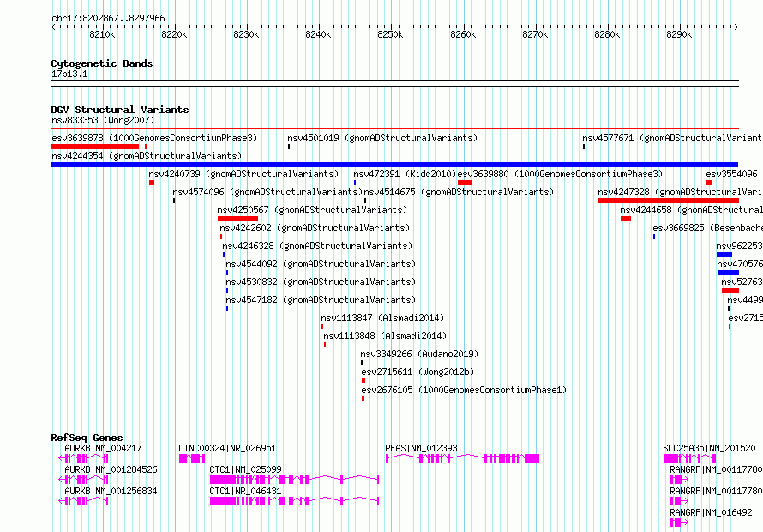Open gene label AURKB|NM_001256834
The height and width of the screenshot is (532, 763).
click(x=111, y=491)
